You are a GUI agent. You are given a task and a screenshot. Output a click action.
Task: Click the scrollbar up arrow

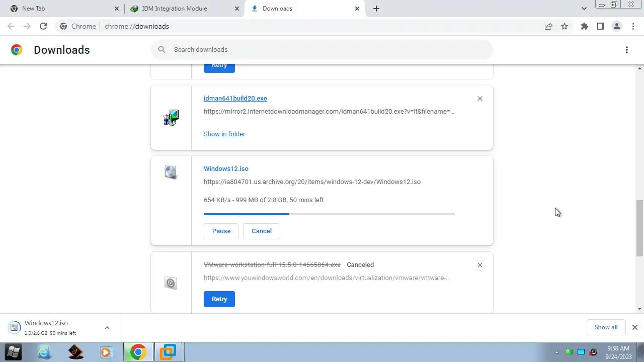[640, 68]
